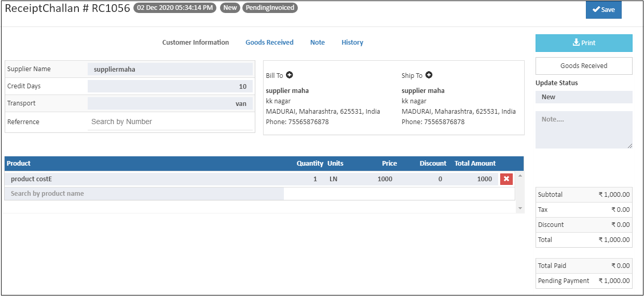Screen dimensions: 644x296
Task: Click the Supplier Name field
Action: 170,69
